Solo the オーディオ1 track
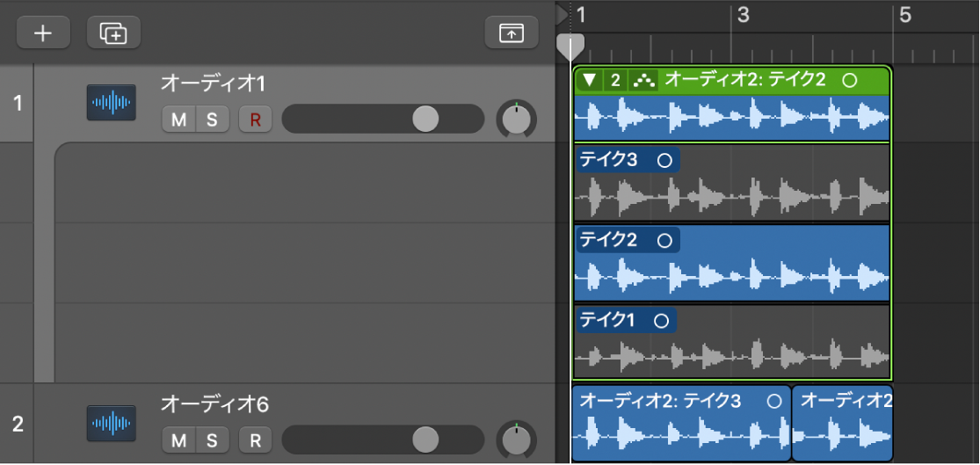The width and height of the screenshot is (980, 465). click(x=212, y=120)
